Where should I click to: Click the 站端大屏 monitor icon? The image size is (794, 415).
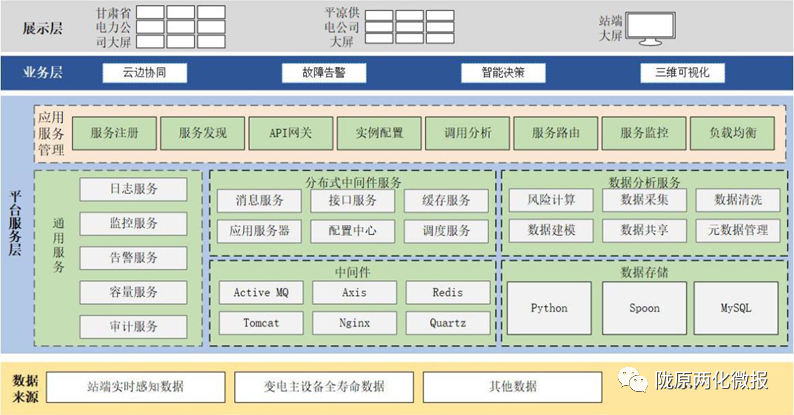(651, 29)
